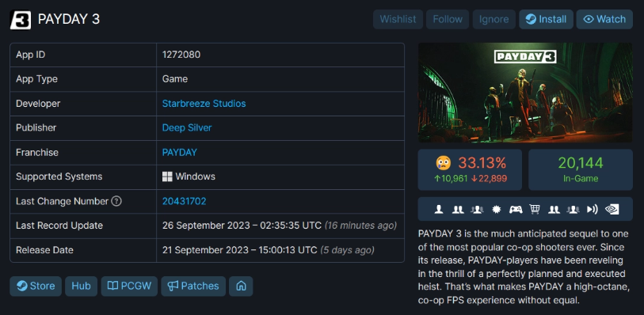Click the '(5 days ago)' text
Viewport: 644px width, 315px height.
point(347,250)
